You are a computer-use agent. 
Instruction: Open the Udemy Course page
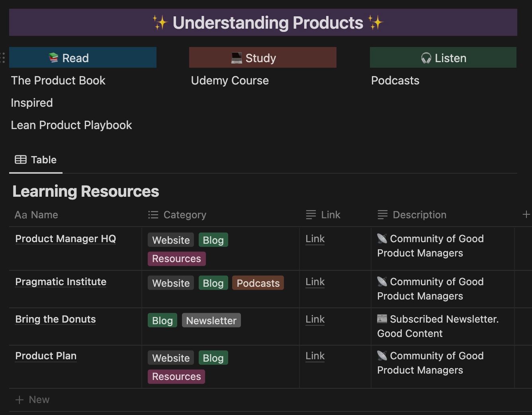(230, 80)
